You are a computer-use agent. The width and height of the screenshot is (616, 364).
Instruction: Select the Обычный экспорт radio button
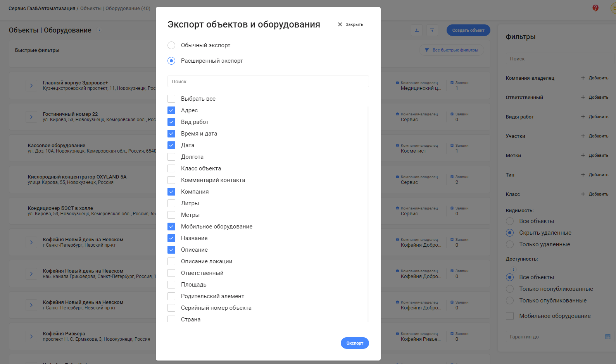171,45
